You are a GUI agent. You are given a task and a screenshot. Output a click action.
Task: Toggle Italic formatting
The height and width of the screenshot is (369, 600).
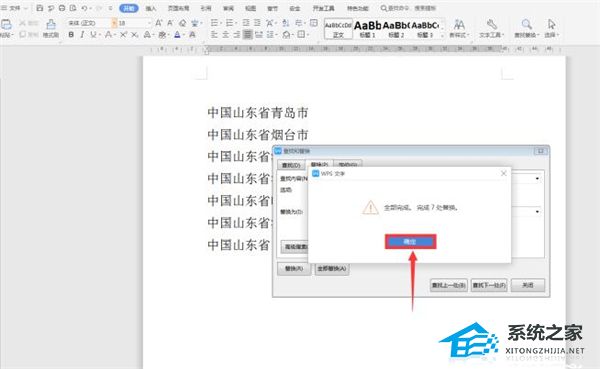(82, 35)
